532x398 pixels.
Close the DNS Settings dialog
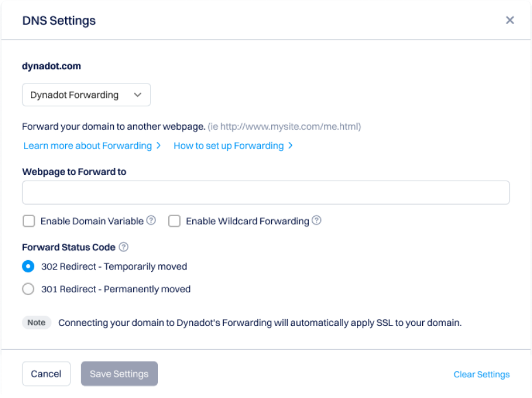[510, 21]
